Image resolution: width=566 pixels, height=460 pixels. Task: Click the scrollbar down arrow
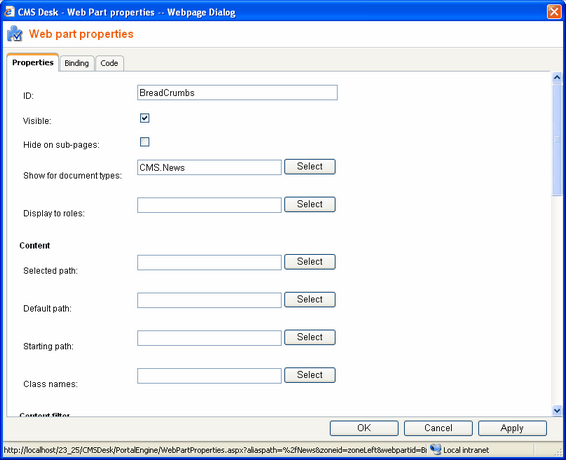tap(557, 410)
